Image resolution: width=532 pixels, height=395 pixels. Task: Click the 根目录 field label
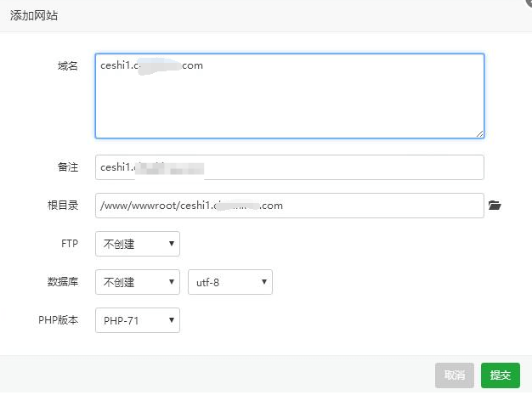click(62, 206)
